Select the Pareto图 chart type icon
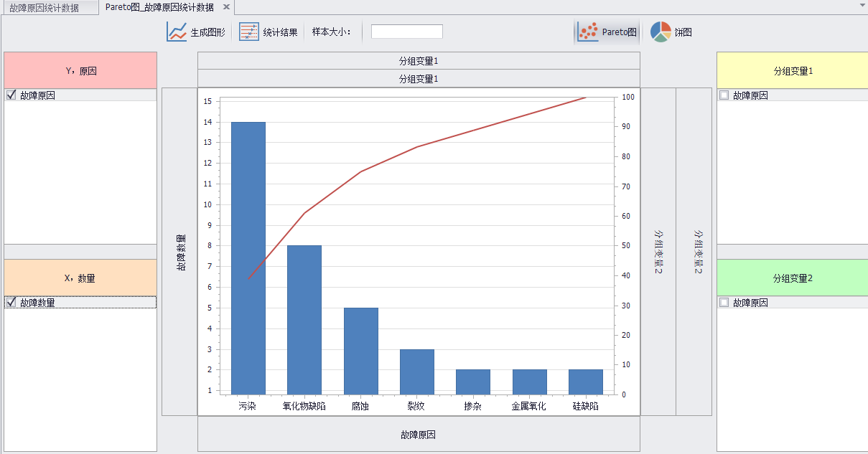 (x=589, y=31)
